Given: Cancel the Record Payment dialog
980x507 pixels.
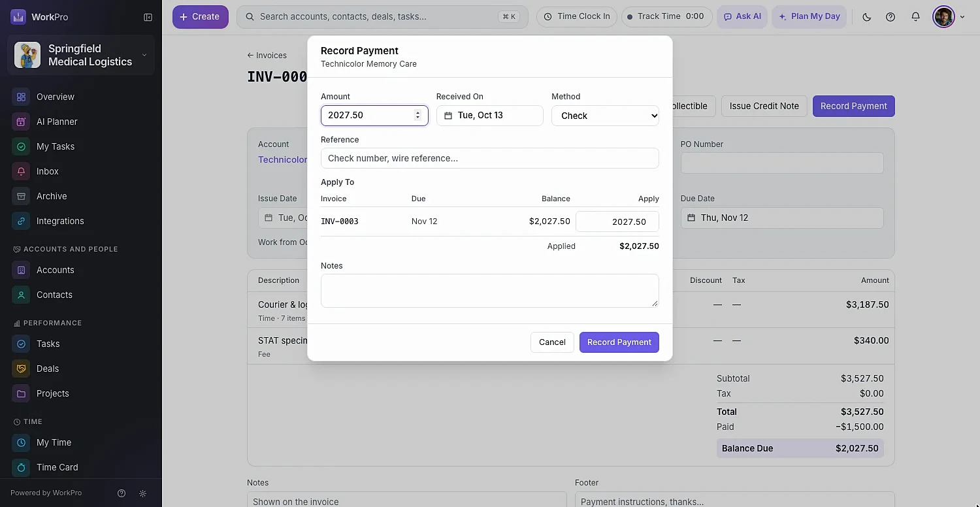Looking at the screenshot, I should [x=552, y=342].
